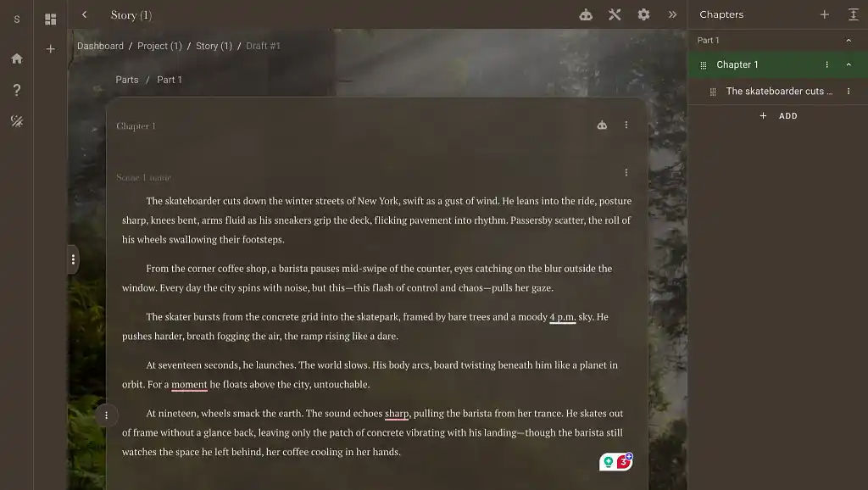Click the robot icon on Chapter 1 card
This screenshot has height=490, width=868.
tap(602, 125)
